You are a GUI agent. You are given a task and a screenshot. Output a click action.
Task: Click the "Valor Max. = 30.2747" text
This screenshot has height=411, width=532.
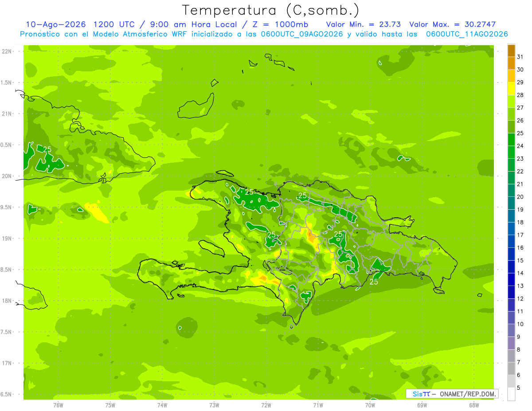(x=453, y=24)
